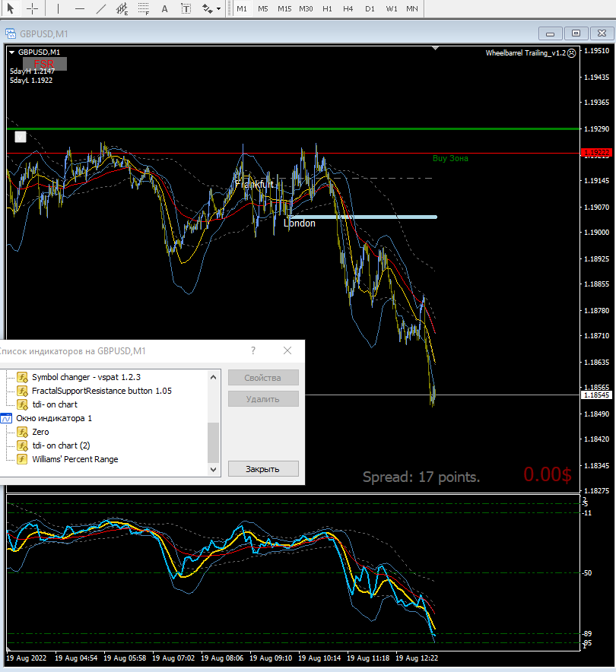Viewport: 616px width, 672px height.
Task: Choose the Fibonacci retracement tool
Action: click(144, 9)
